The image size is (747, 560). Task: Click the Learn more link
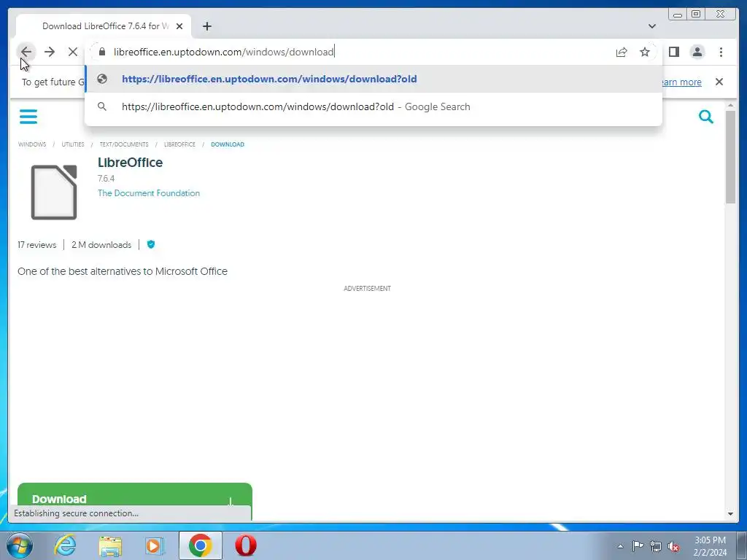(681, 82)
